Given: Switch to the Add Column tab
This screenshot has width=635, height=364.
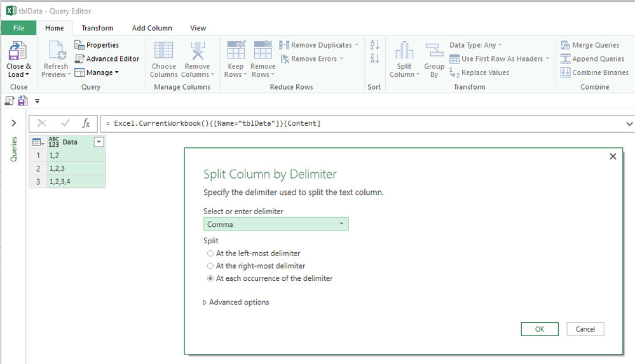Looking at the screenshot, I should (152, 28).
